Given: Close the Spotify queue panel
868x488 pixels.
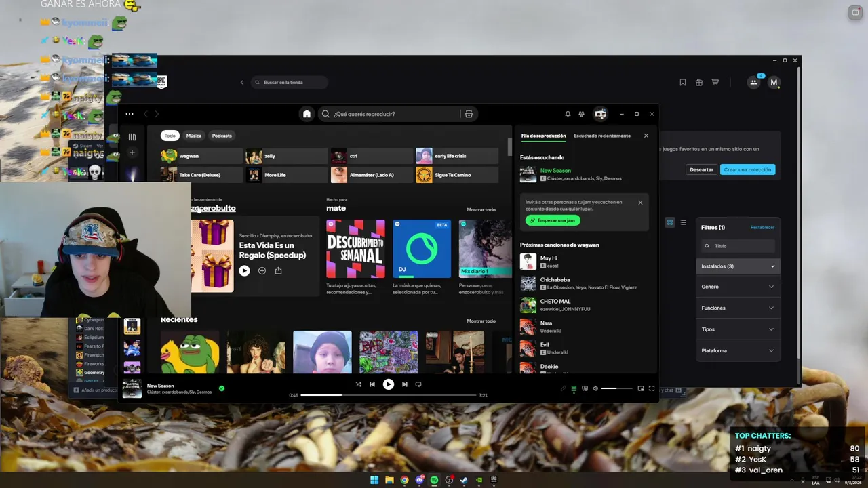Looking at the screenshot, I should click(x=646, y=136).
